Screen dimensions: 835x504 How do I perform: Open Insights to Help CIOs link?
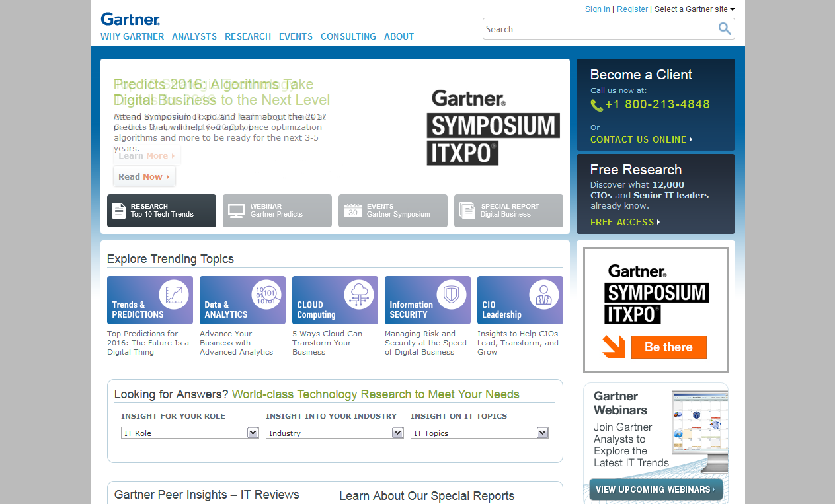[x=518, y=343]
